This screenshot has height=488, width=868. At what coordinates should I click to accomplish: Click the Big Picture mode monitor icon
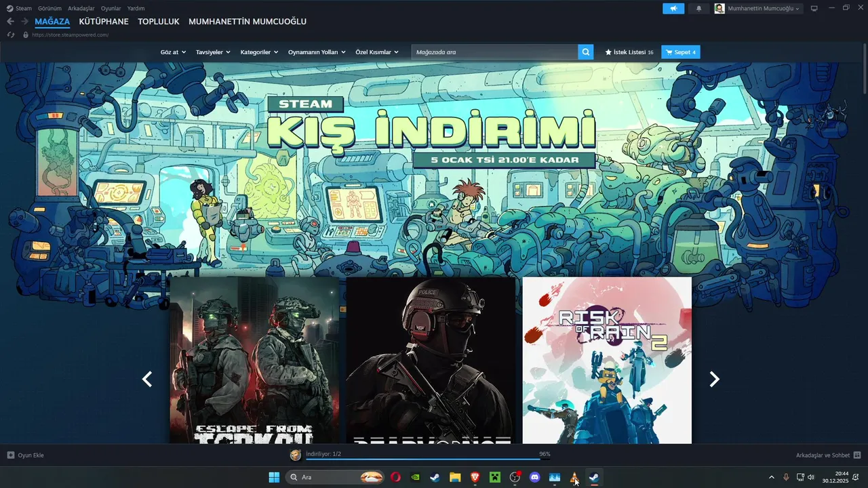click(814, 8)
